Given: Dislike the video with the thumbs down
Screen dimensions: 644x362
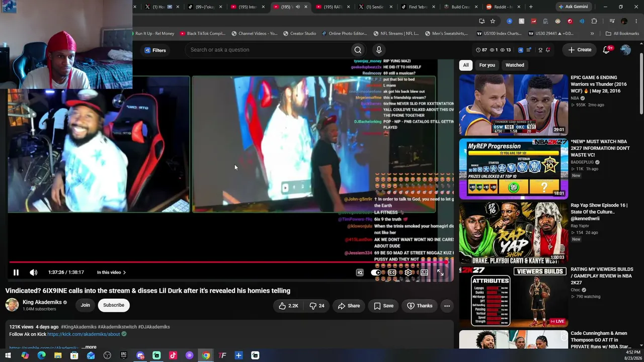Looking at the screenshot, I should (317, 306).
